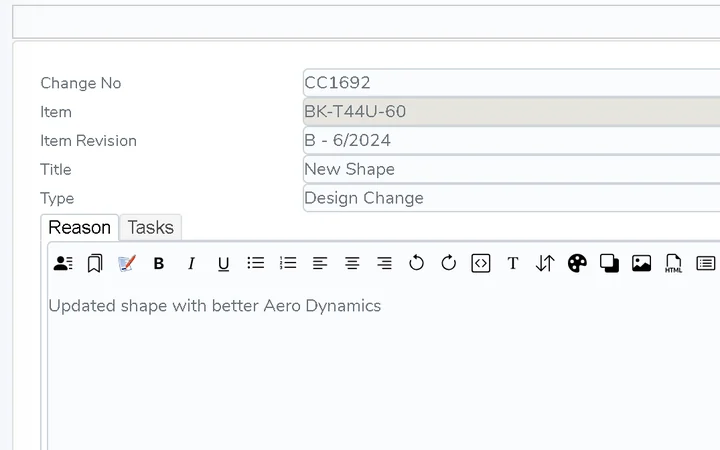Click the list panel icon at toolbar end

click(706, 264)
